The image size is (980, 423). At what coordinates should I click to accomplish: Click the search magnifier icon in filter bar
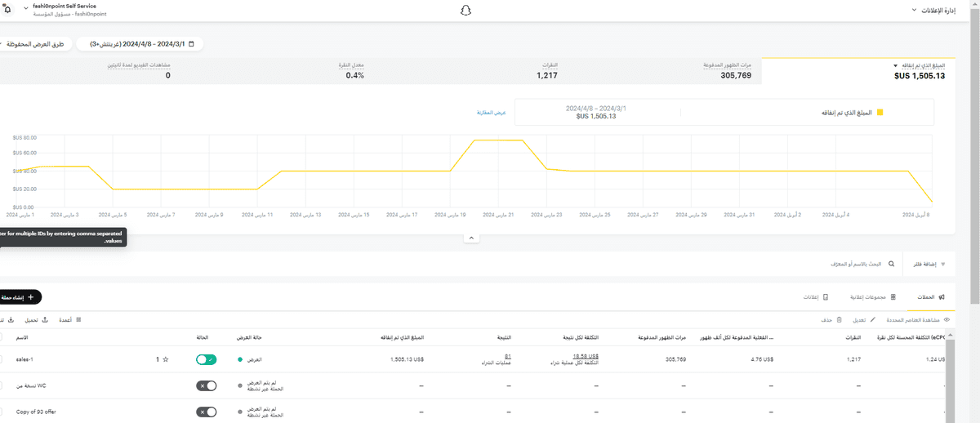890,265
